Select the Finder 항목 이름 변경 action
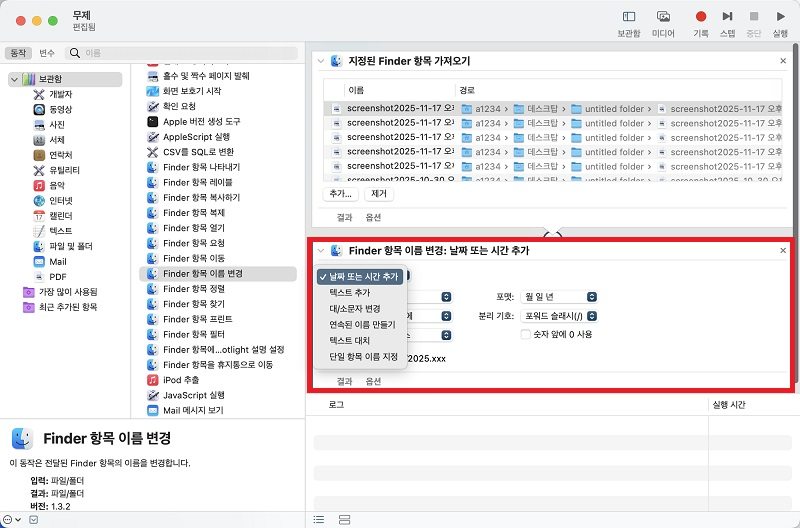The image size is (800, 528). 218,274
